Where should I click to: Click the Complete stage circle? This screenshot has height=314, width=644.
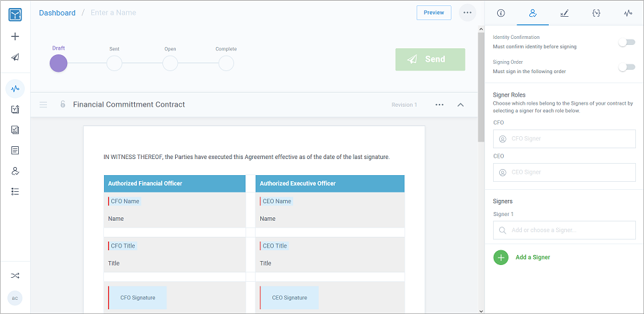tap(226, 64)
